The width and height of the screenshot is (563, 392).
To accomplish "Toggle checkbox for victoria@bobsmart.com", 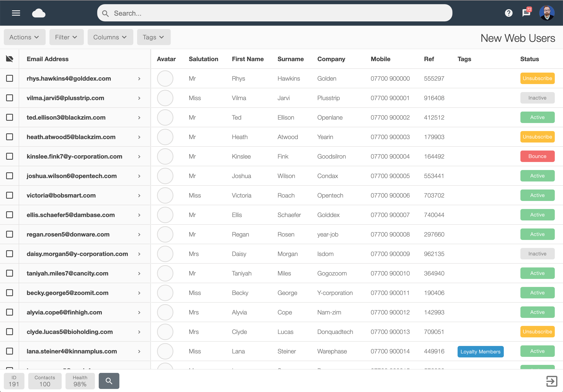I will [10, 195].
